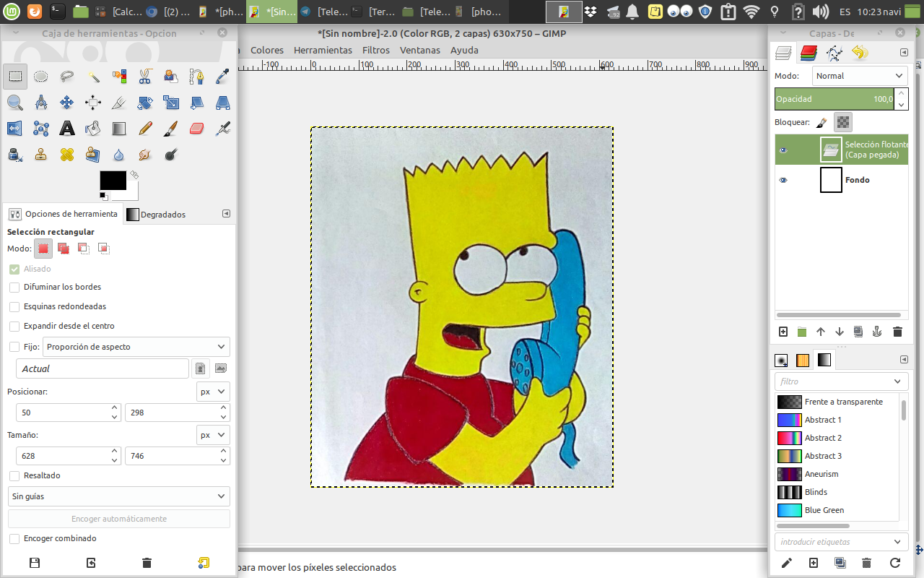Enable 'Difuminar los bordes' checkbox
The height and width of the screenshot is (578, 924).
pyautogui.click(x=14, y=287)
